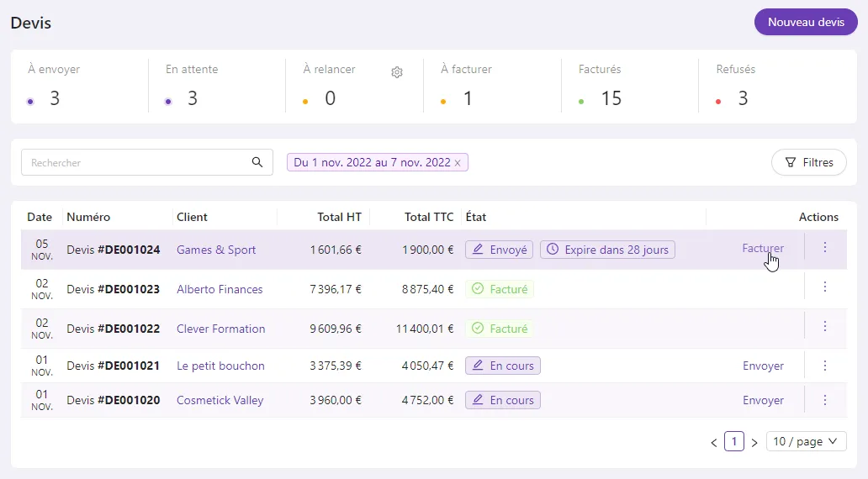The height and width of the screenshot is (479, 868).
Task: Remove the date range filter tag
Action: [x=458, y=163]
